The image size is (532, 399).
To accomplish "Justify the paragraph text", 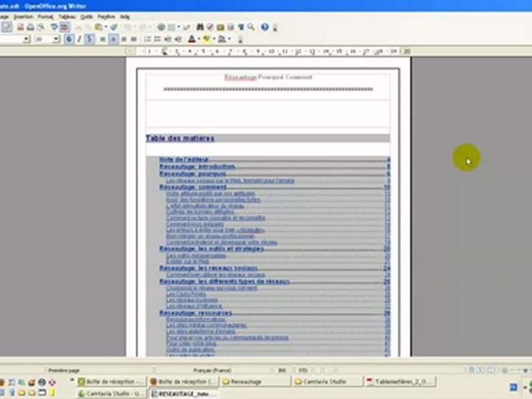I will [134, 39].
